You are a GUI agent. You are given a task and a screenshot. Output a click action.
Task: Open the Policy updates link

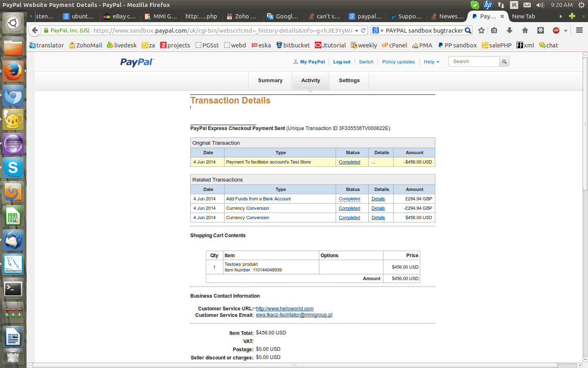tap(399, 62)
